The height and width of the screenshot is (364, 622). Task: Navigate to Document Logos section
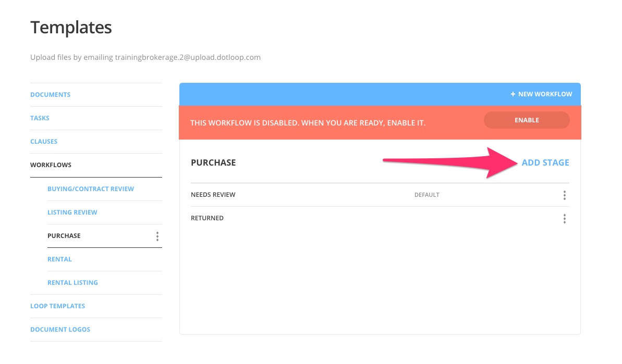tap(60, 329)
